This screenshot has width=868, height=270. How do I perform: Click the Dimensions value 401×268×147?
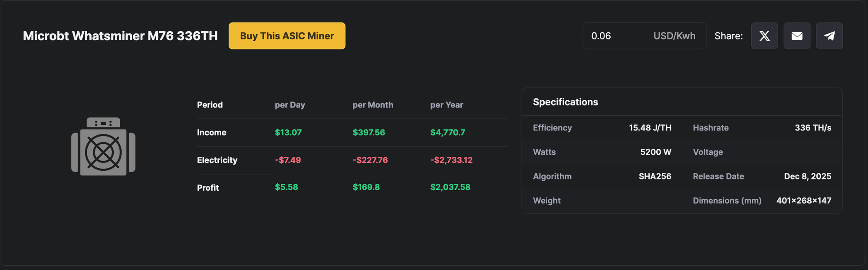pos(803,201)
